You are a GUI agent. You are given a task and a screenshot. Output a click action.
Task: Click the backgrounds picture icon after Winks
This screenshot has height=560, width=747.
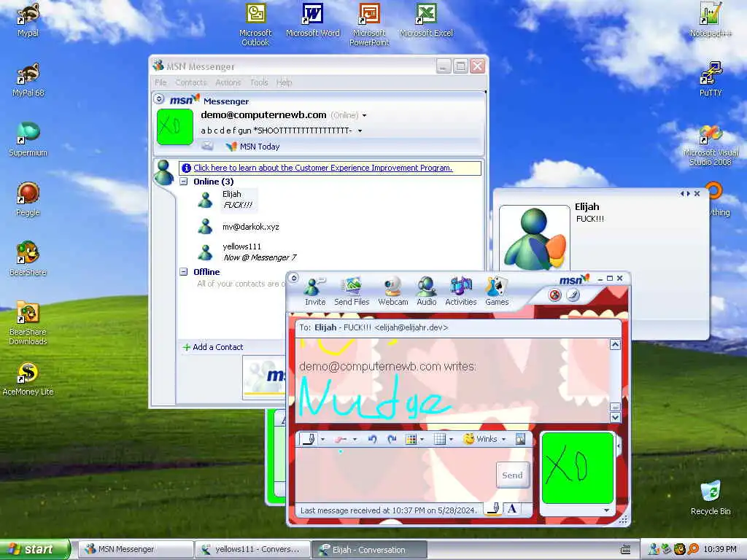[520, 439]
